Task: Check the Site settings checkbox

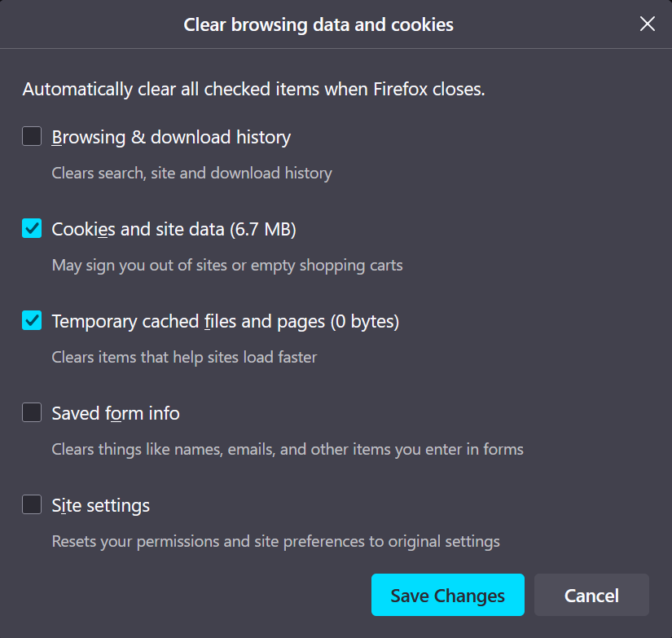Action: click(32, 505)
